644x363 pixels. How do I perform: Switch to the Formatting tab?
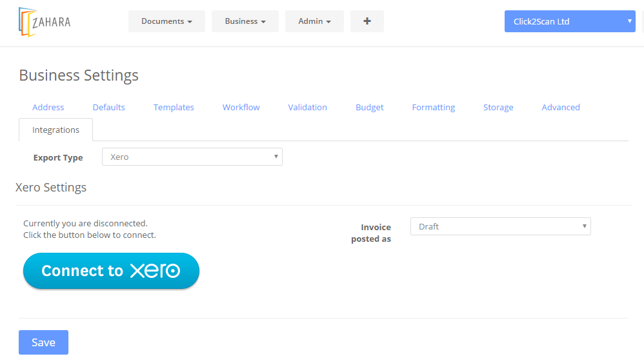click(x=433, y=107)
